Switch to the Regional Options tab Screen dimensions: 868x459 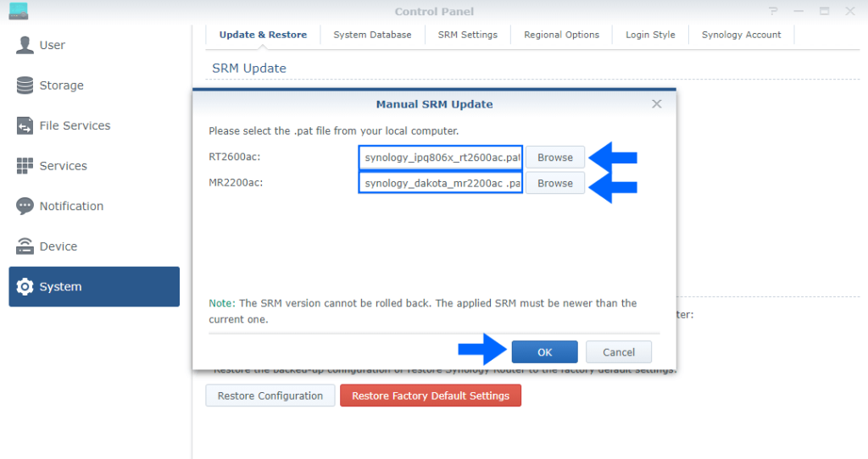point(561,35)
